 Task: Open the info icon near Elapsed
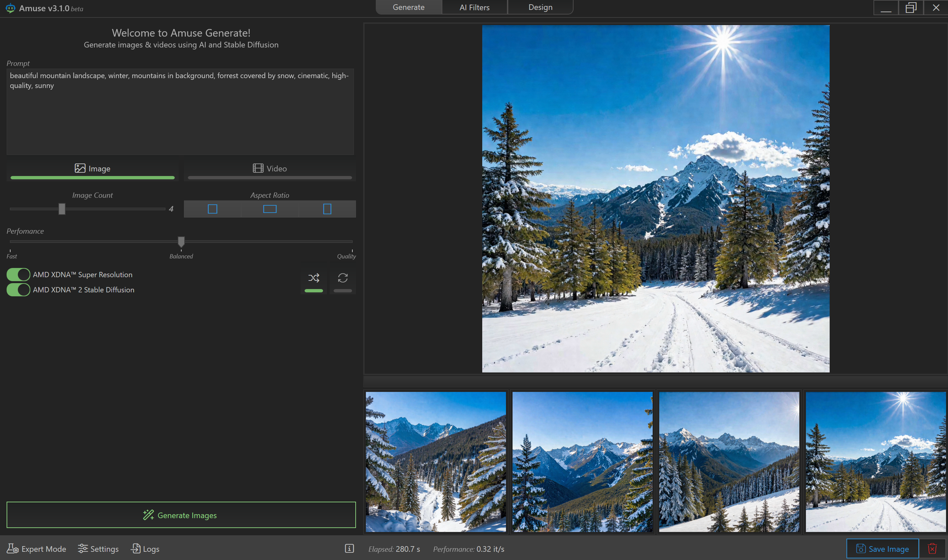349,548
